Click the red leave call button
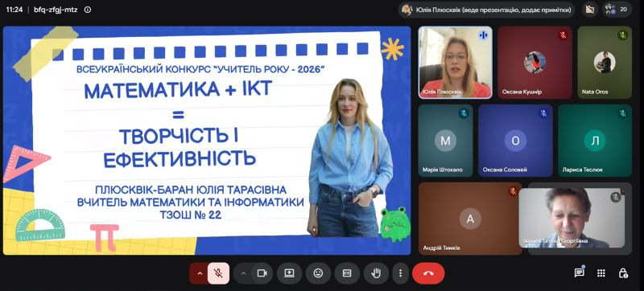Screen dimensions: 644x291 pyautogui.click(x=428, y=273)
